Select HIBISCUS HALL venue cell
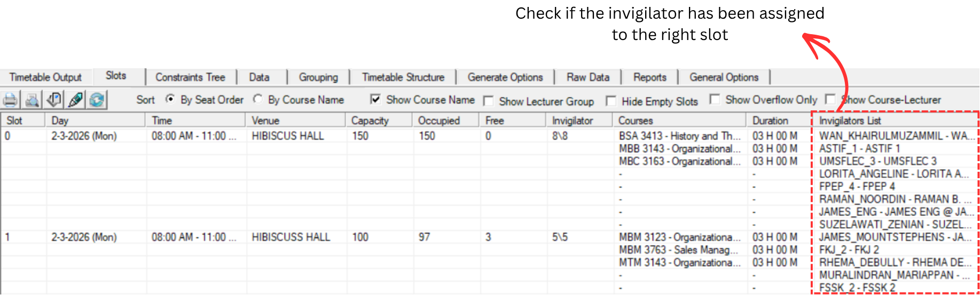The image size is (980, 295). 288,136
